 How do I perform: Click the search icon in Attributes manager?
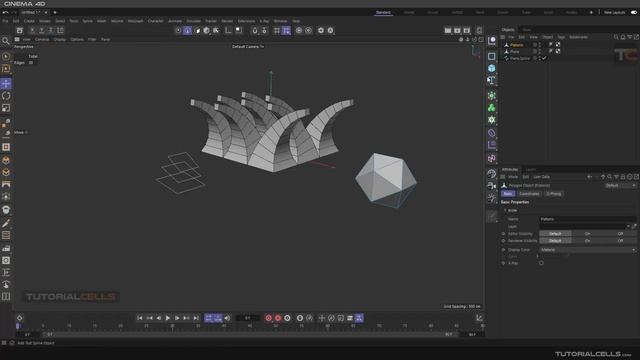click(609, 177)
